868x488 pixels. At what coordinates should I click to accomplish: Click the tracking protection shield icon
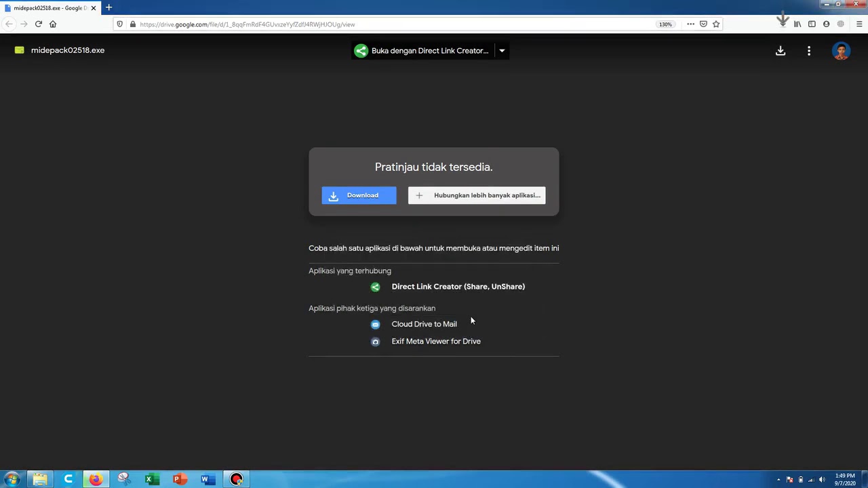pos(120,24)
